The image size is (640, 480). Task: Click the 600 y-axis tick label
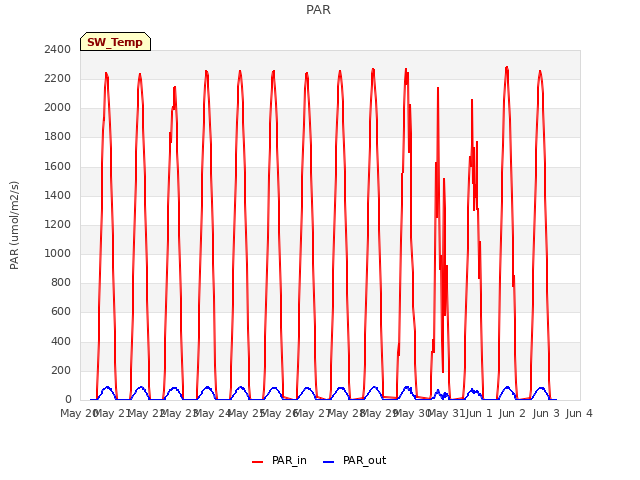61,311
